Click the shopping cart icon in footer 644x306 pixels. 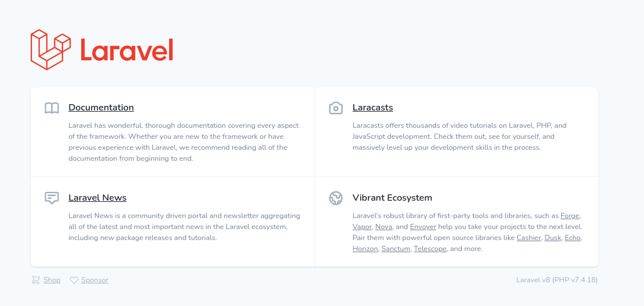pyautogui.click(x=36, y=280)
